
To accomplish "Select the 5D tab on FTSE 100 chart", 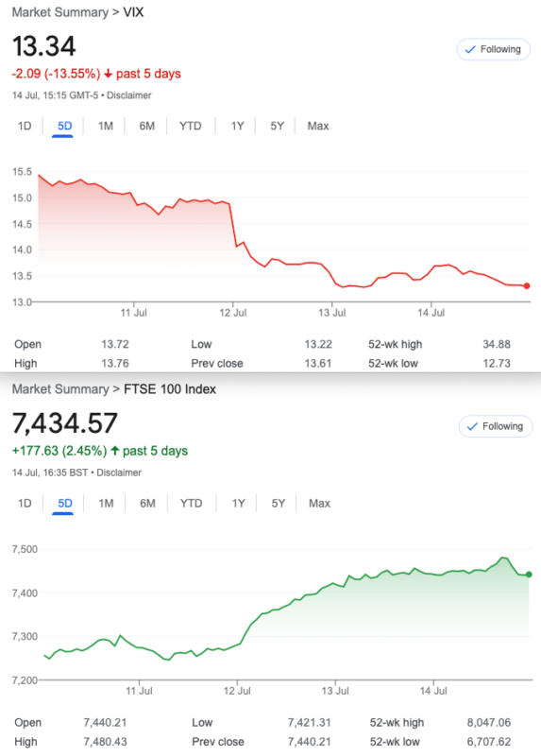I will pos(65,504).
